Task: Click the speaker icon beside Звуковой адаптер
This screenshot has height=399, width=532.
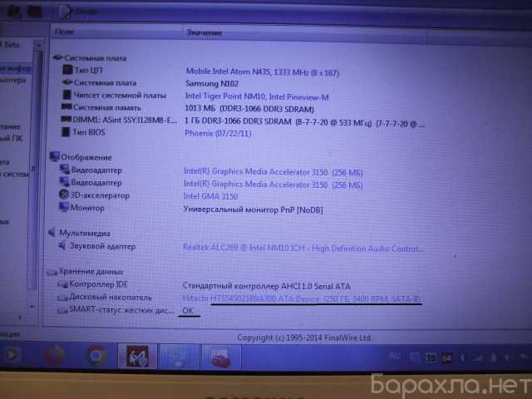Action: (x=62, y=245)
